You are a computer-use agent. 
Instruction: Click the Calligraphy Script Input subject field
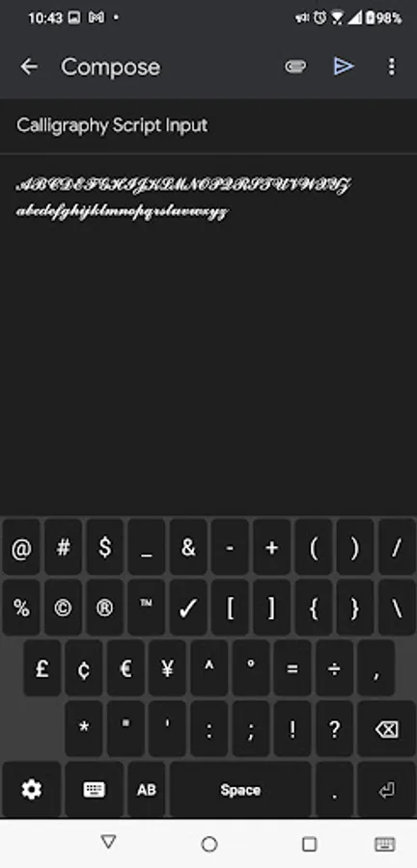pyautogui.click(x=208, y=125)
